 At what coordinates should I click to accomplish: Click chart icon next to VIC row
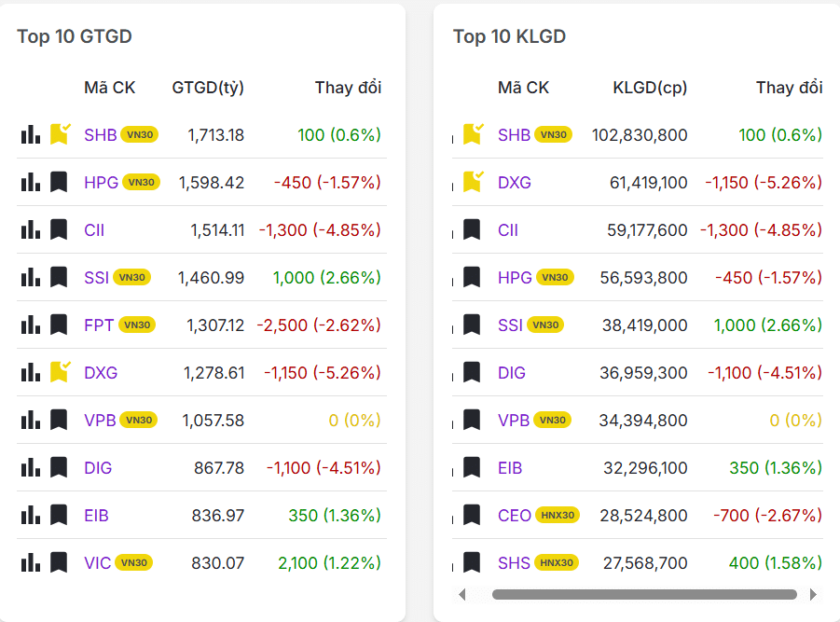tap(30, 562)
